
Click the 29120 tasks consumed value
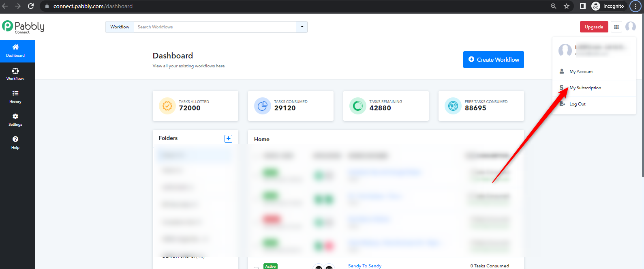[285, 108]
